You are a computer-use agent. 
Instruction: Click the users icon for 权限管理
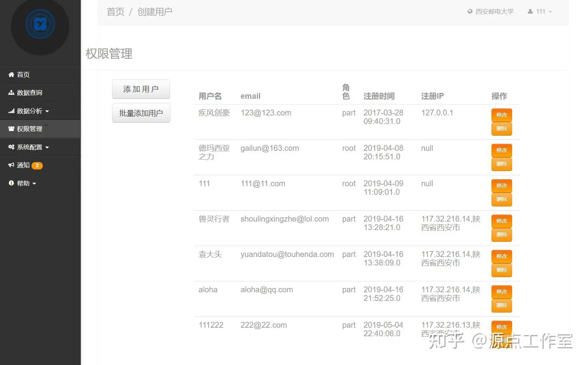click(x=11, y=129)
